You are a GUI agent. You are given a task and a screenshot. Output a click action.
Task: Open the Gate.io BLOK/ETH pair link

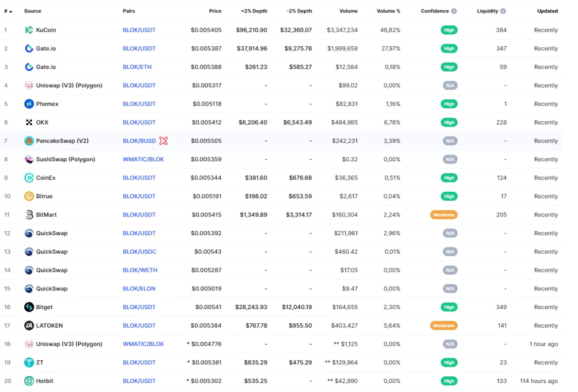tap(137, 67)
